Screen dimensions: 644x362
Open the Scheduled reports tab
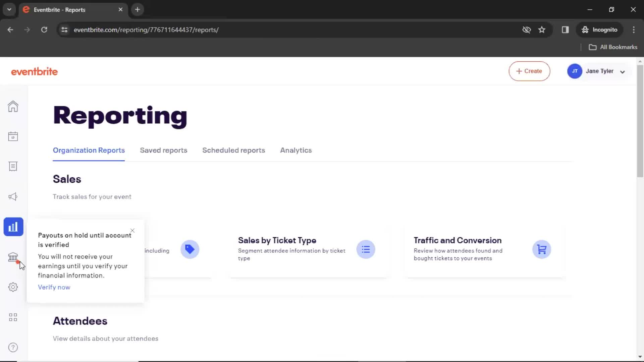233,150
